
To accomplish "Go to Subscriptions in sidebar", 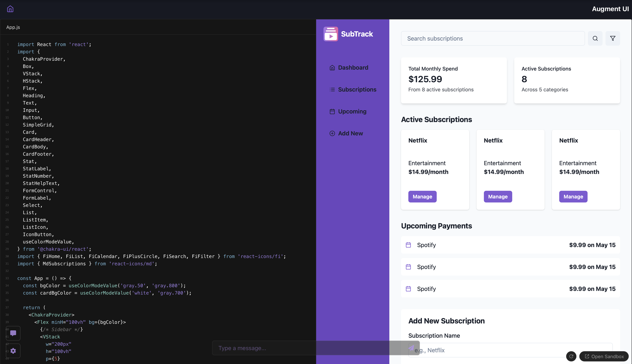I will click(x=357, y=90).
